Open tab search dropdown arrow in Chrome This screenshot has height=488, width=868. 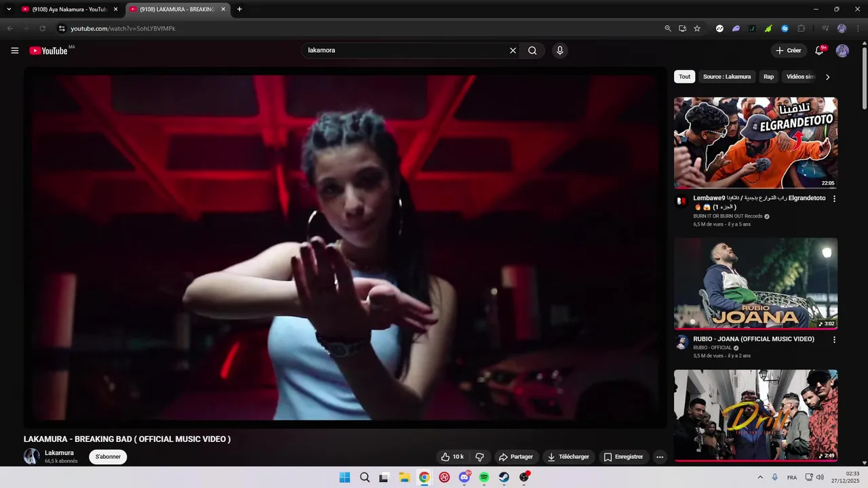(9, 9)
